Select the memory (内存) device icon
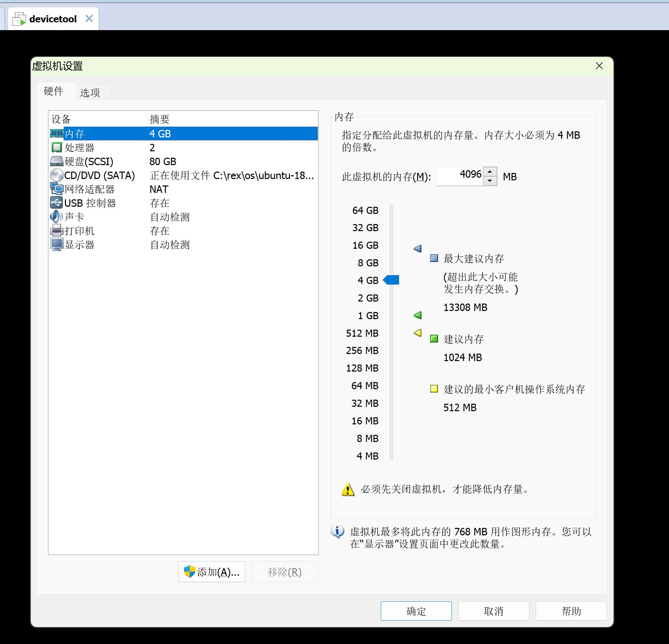Screen dimensions: 669x644 click(x=57, y=133)
